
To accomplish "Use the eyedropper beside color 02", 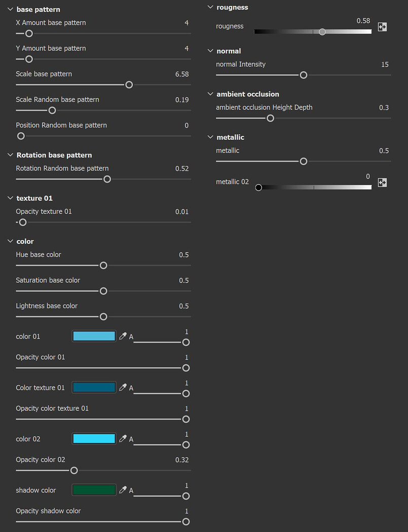I will [122, 439].
